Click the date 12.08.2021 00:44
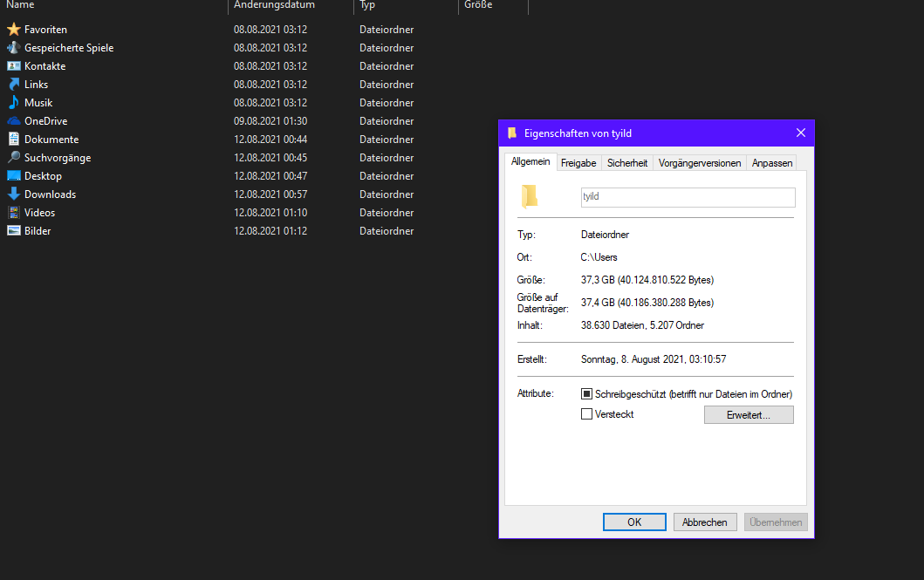 (270, 139)
